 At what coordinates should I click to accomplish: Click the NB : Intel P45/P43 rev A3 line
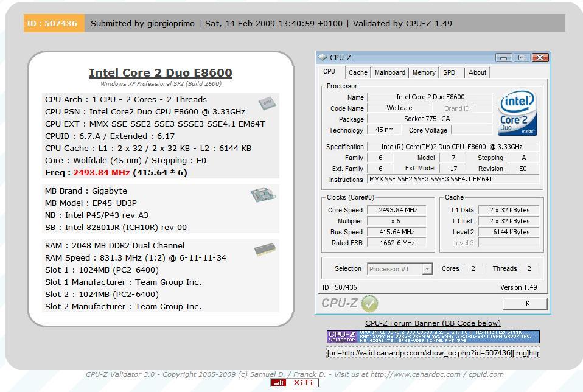pyautogui.click(x=97, y=215)
